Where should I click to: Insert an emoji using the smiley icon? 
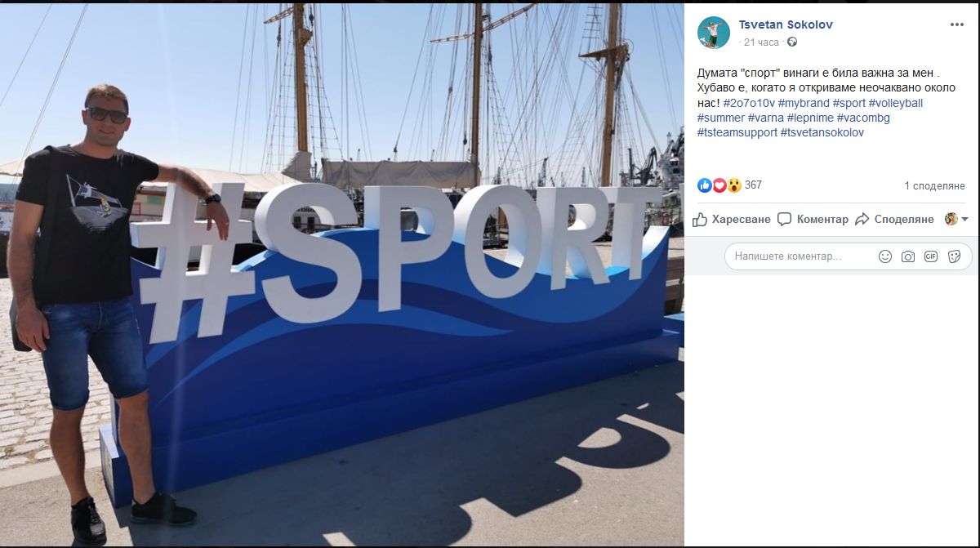(885, 256)
